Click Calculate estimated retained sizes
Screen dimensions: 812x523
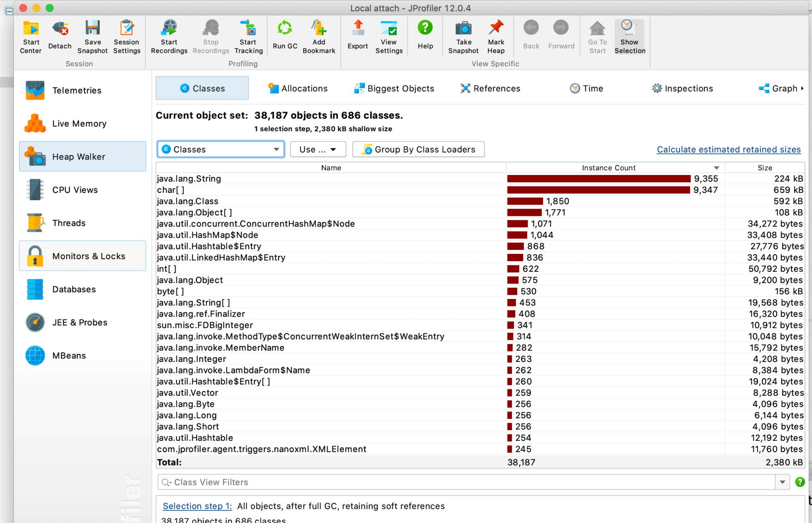728,149
